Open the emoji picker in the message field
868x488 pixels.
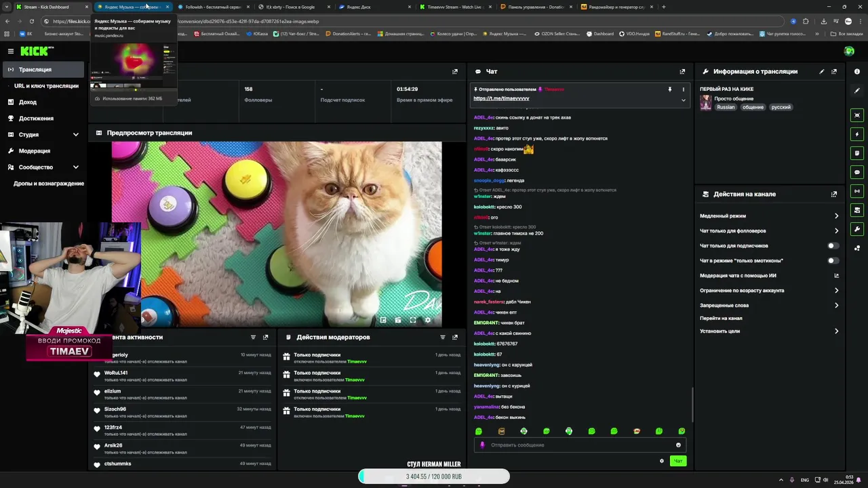678,445
